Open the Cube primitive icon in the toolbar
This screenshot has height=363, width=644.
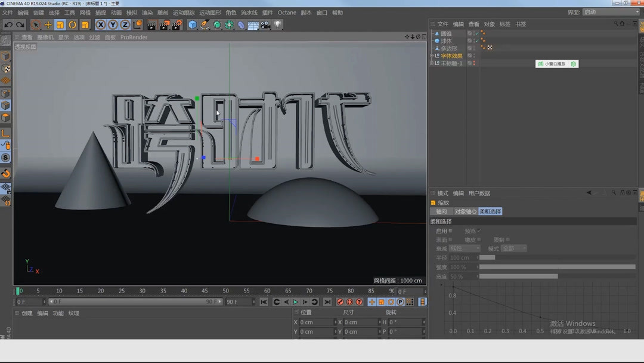click(192, 24)
